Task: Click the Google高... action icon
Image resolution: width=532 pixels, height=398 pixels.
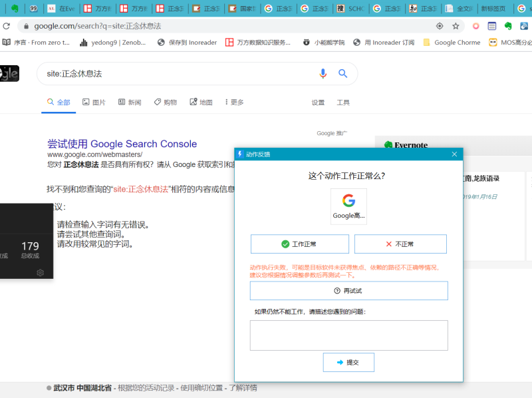Action: point(348,206)
